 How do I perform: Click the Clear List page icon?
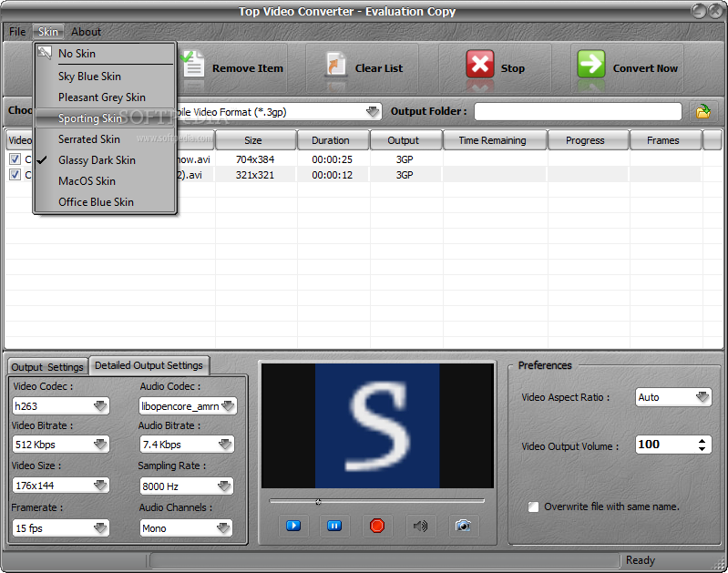[x=335, y=65]
